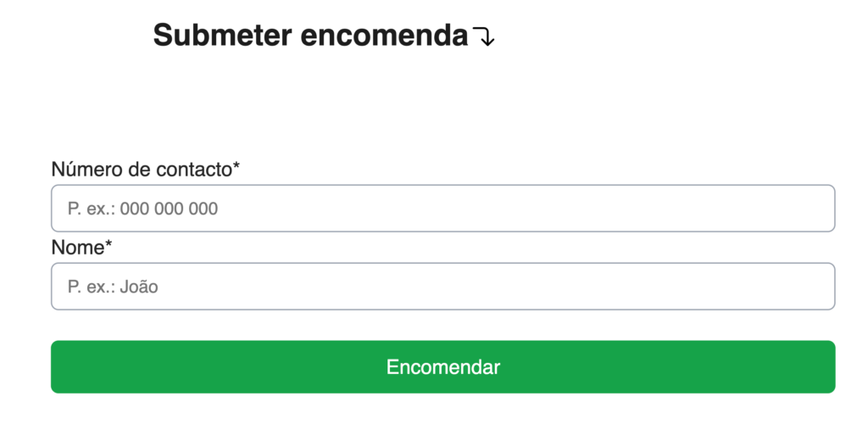Click the "P. ex.: João" placeholder text
868x424 pixels.
[113, 287]
